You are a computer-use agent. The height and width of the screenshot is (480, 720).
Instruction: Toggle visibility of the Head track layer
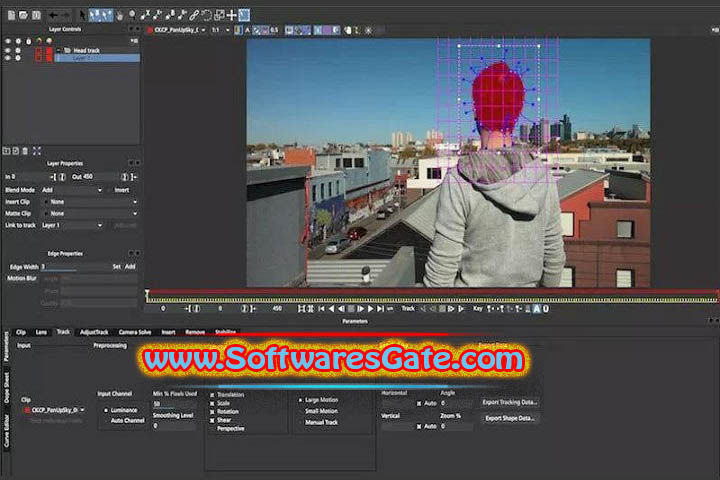coord(7,51)
